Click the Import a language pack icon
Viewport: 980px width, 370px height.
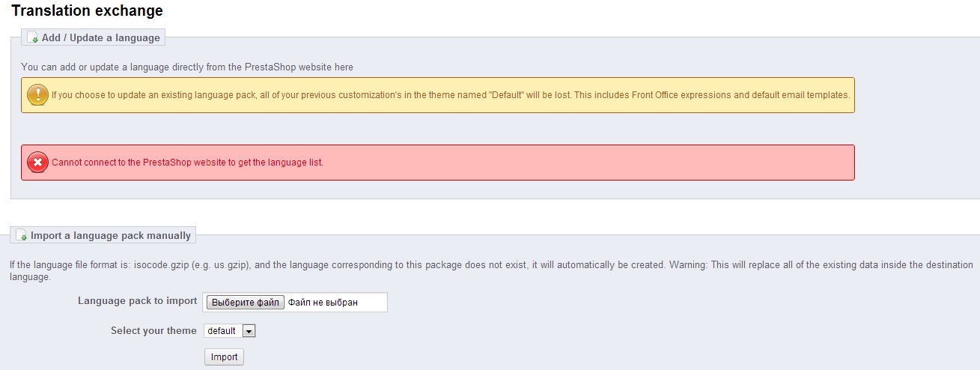tap(22, 235)
